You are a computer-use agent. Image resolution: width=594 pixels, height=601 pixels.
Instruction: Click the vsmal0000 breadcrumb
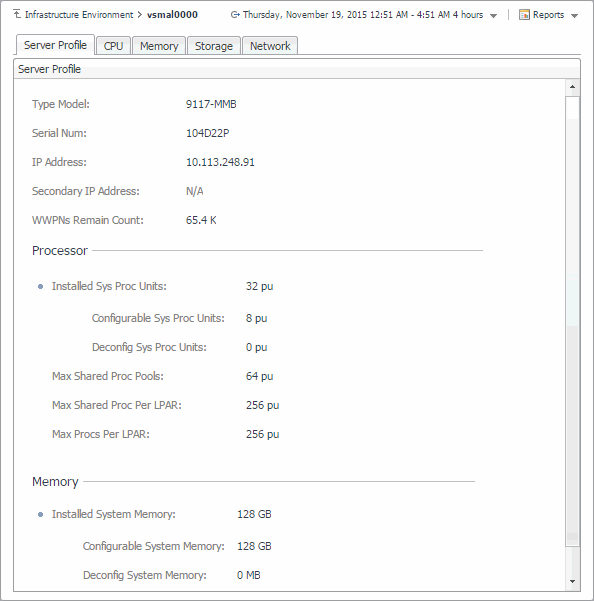click(x=172, y=15)
